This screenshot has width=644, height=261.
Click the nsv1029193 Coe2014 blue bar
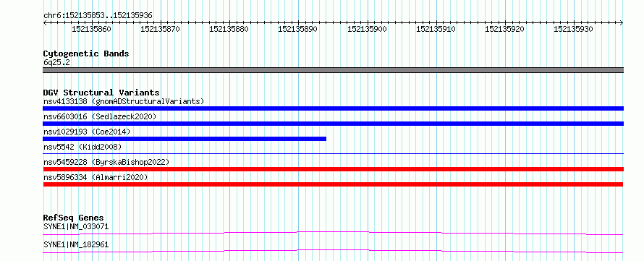185,139
